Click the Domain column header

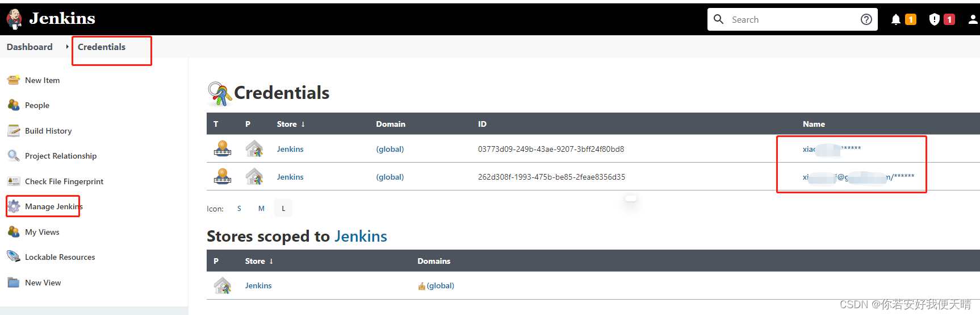[x=391, y=124]
